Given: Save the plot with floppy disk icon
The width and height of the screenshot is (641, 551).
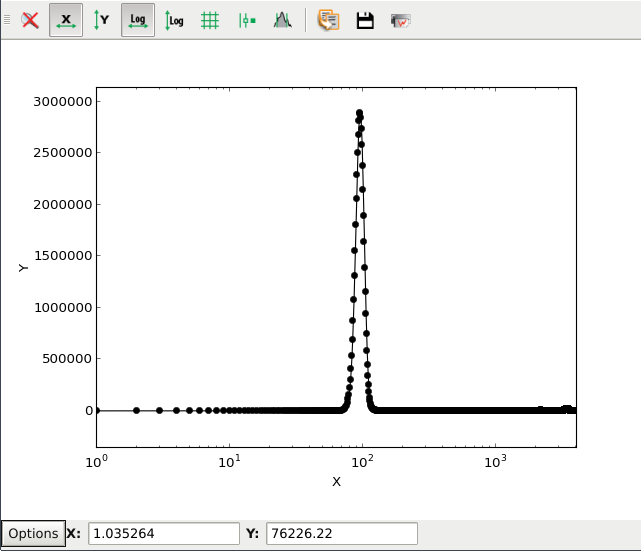Looking at the screenshot, I should 365,20.
